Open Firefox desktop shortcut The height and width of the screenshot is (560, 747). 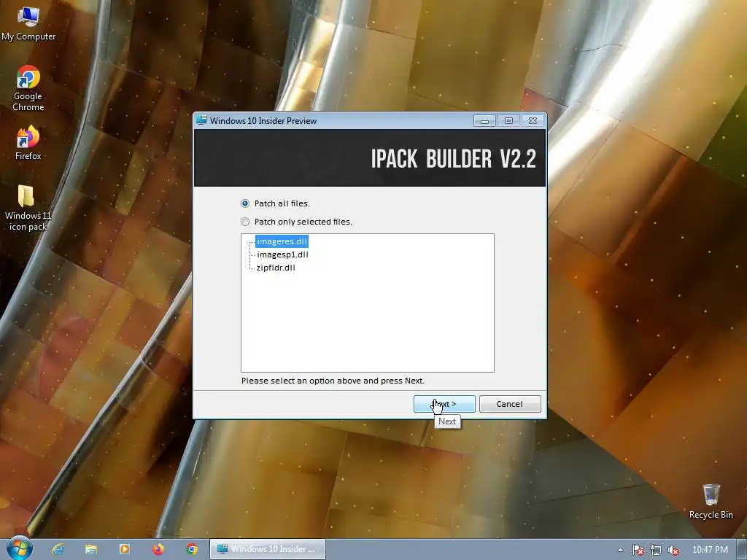pos(28,143)
